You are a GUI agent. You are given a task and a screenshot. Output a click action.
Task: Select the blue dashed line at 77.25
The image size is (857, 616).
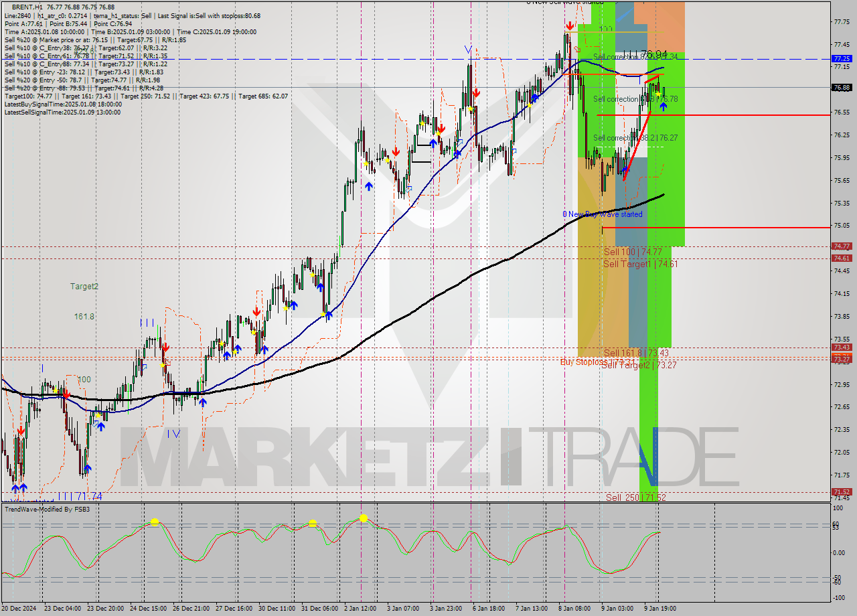point(415,59)
